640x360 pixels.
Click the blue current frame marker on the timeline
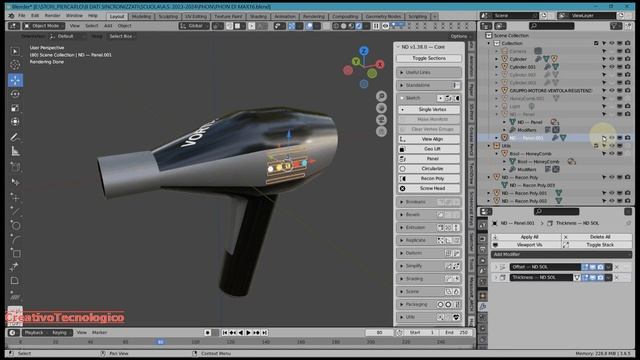coord(160,342)
